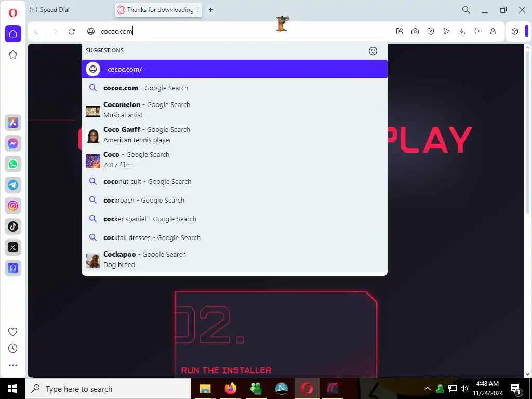Viewport: 532px width, 399px height.
Task: Open TikTok in the sidebar
Action: [x=13, y=227]
